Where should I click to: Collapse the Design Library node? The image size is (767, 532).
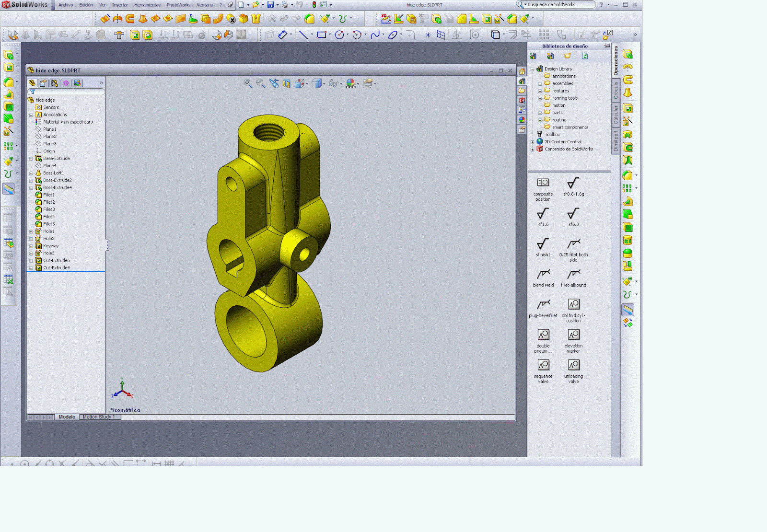[x=534, y=68]
